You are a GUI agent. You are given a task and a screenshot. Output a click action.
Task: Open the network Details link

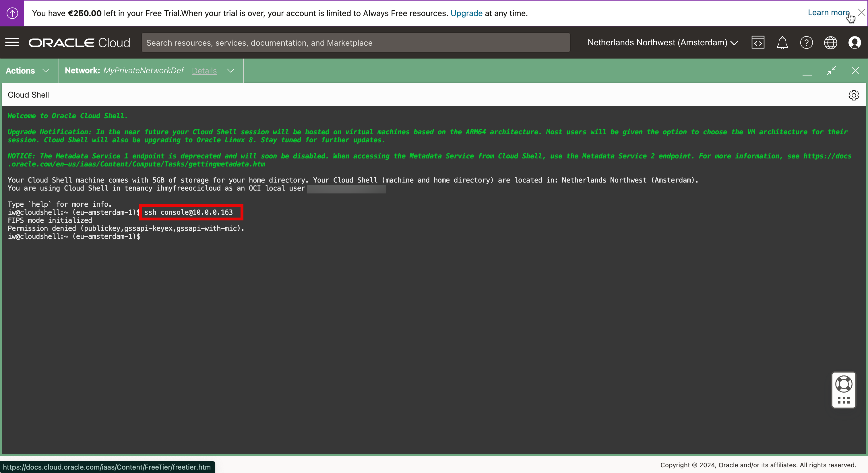(x=204, y=71)
